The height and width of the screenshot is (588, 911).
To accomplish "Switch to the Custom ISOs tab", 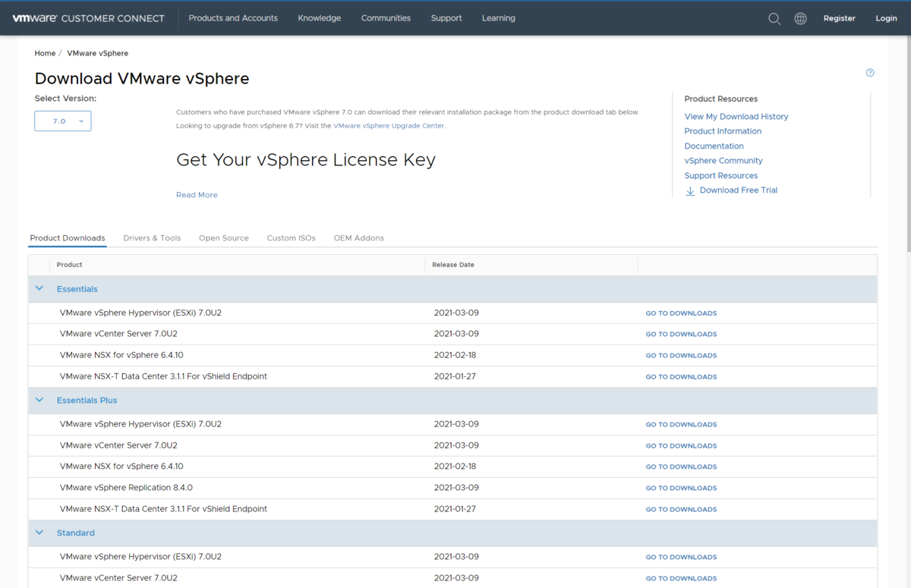I will (292, 238).
